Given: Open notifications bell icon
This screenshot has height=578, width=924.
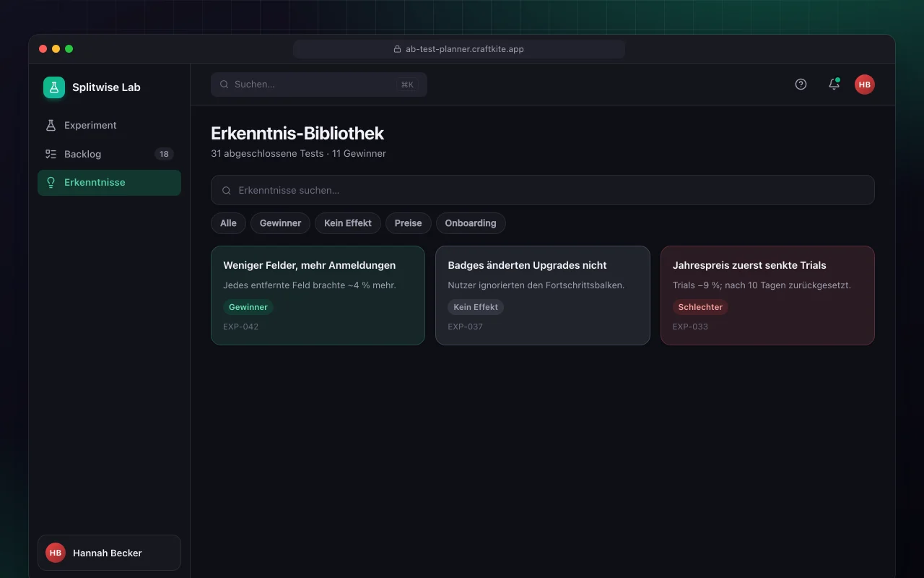Looking at the screenshot, I should click(x=834, y=85).
